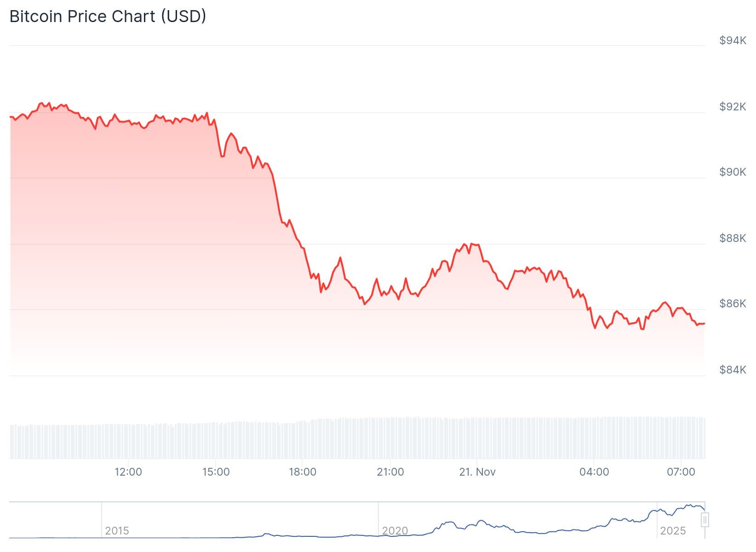Click the $92K price axis label
756x552 pixels.
(x=733, y=107)
